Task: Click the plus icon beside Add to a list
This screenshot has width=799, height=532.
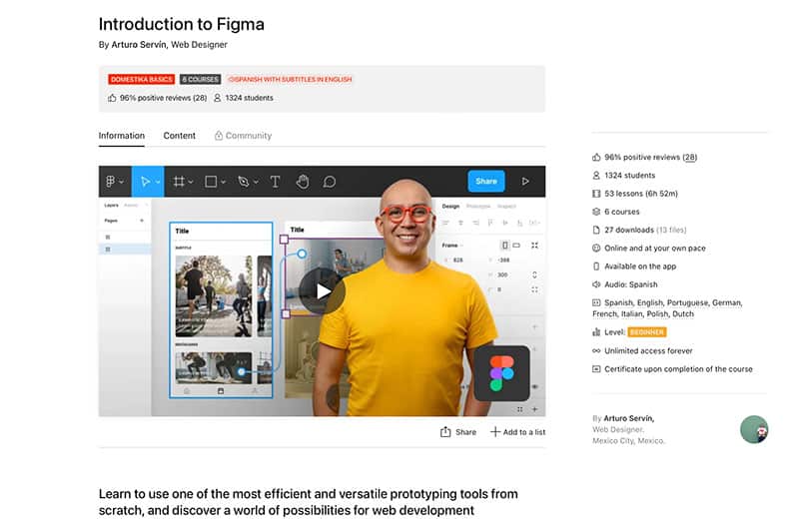Action: (494, 432)
